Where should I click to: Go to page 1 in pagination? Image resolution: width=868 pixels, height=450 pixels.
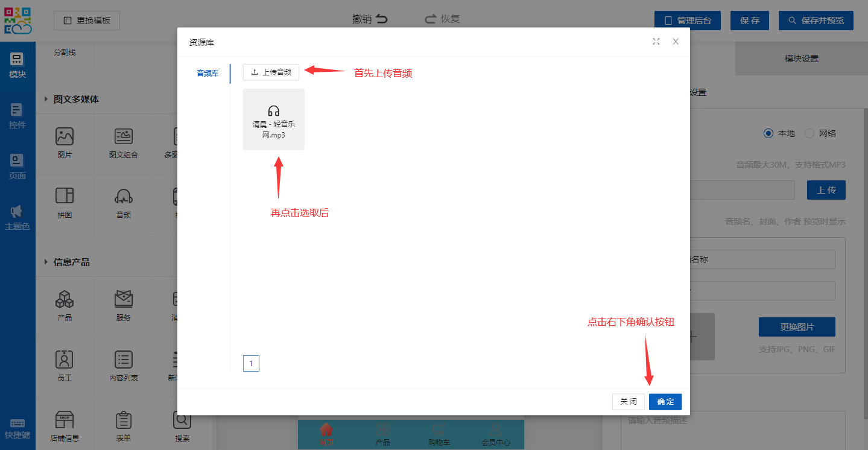tap(251, 363)
